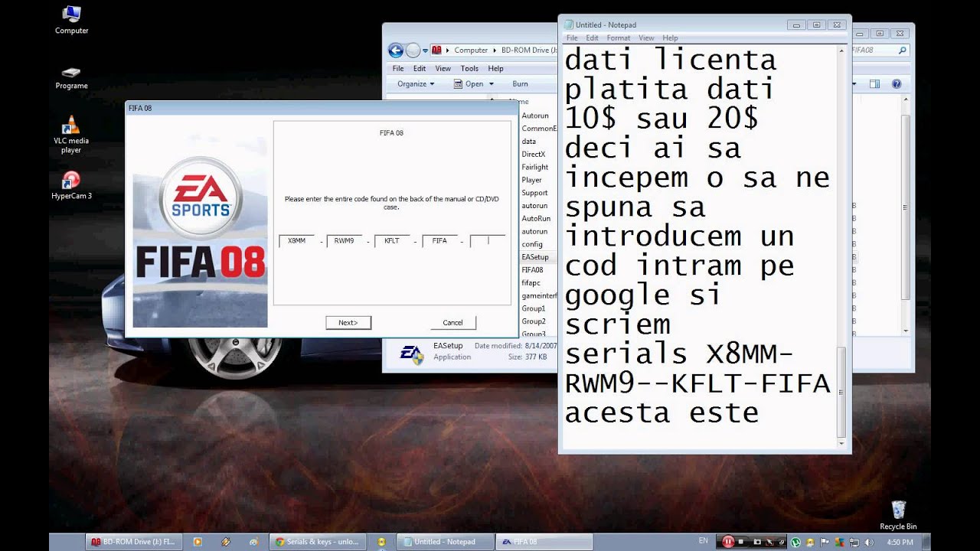Open the Recycle Bin on the desktop
This screenshot has width=980, height=551.
[x=898, y=515]
